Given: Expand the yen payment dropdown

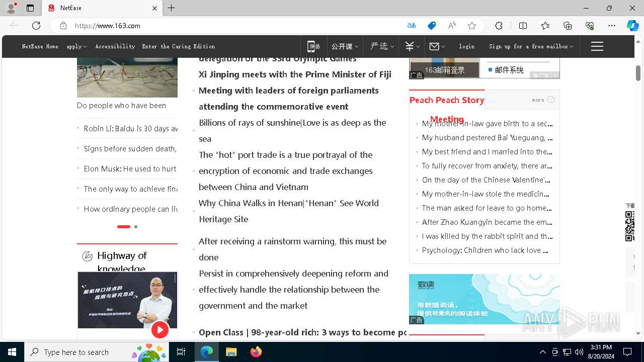Looking at the screenshot, I should 413,46.
